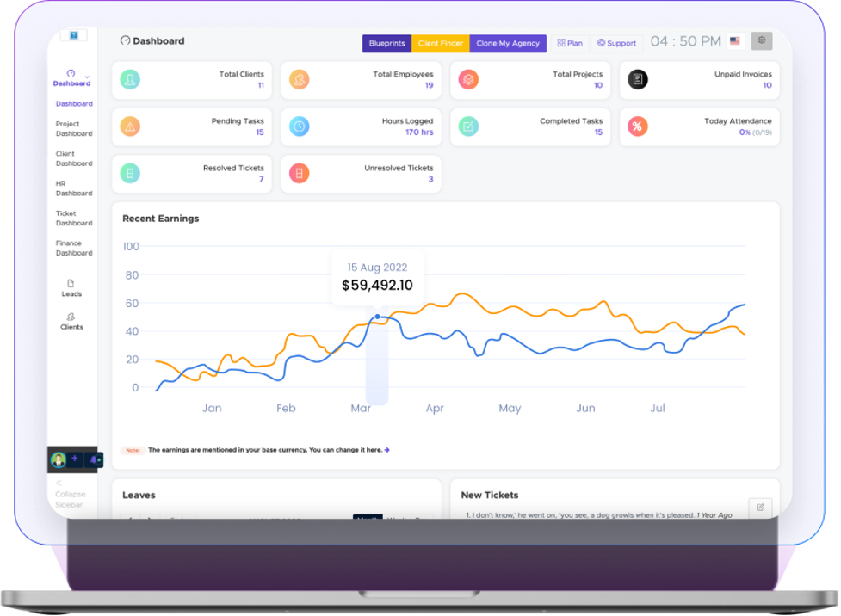Viewport: 841px width, 616px height.
Task: Open the language flag selector
Action: coord(735,41)
